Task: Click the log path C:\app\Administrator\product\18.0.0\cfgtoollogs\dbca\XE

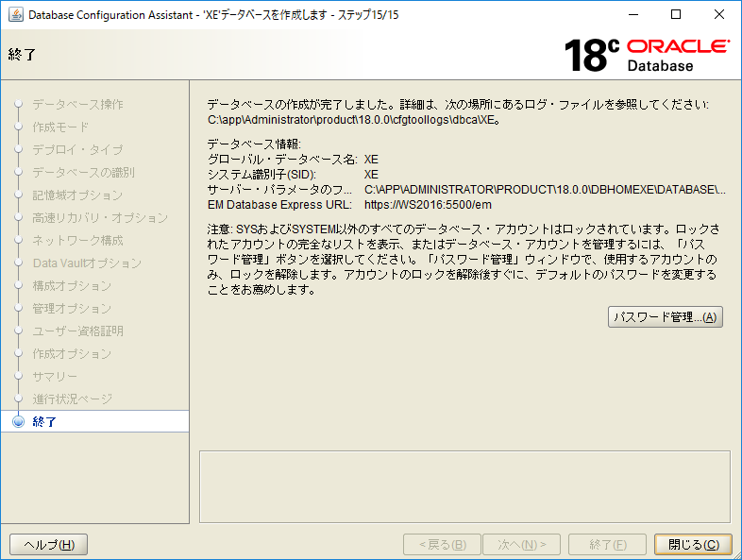Action: point(353,120)
